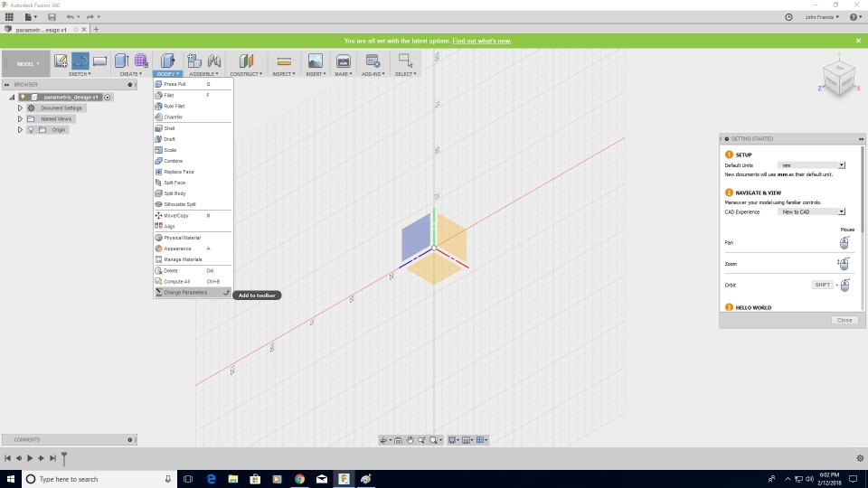Choose Physical Material from the Modify menu
Viewport: 868px width, 488px height.
tap(193, 238)
